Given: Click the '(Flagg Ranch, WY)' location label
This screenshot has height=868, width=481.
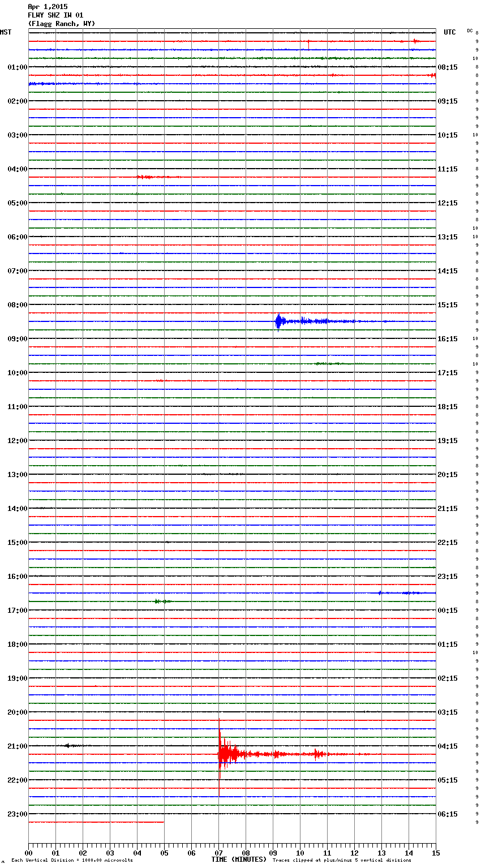Looking at the screenshot, I should tap(62, 24).
